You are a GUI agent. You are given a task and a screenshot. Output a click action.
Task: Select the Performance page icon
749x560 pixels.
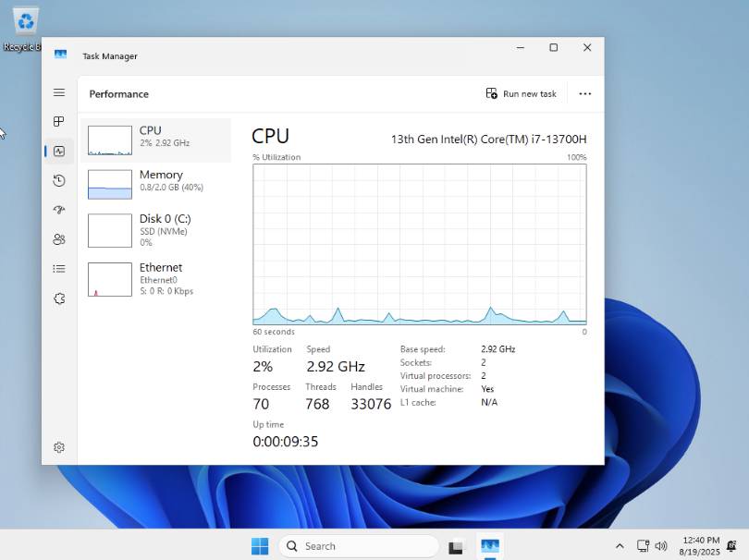(x=59, y=152)
